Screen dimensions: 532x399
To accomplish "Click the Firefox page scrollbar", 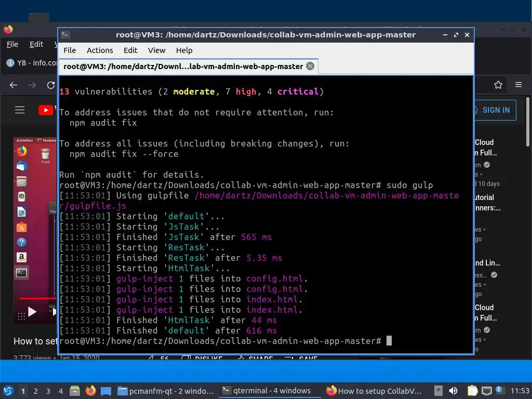I will tap(528, 122).
